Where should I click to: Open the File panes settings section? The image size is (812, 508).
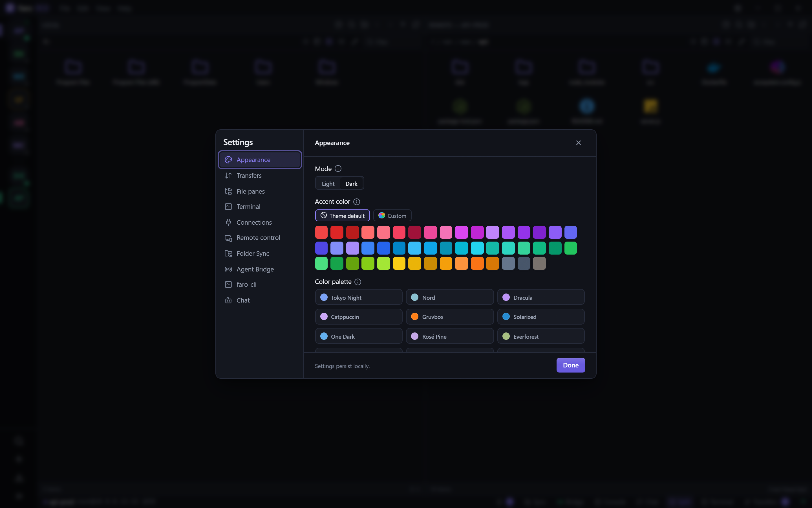coord(260,191)
